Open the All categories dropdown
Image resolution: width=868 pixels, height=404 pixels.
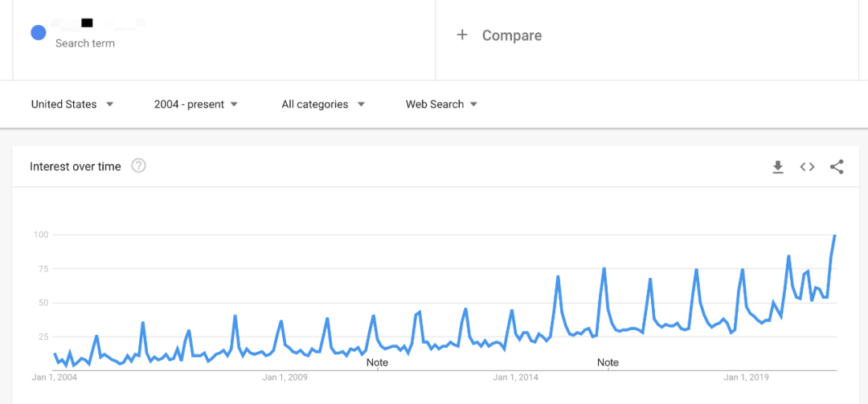(323, 104)
